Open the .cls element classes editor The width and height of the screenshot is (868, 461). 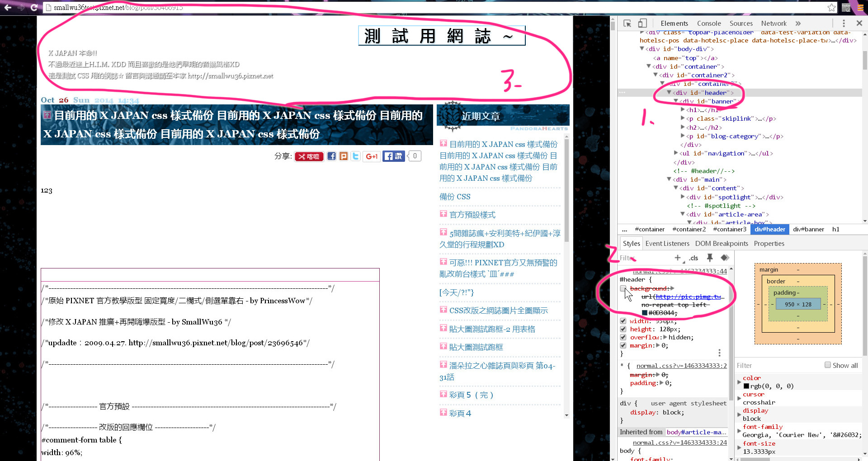693,258
